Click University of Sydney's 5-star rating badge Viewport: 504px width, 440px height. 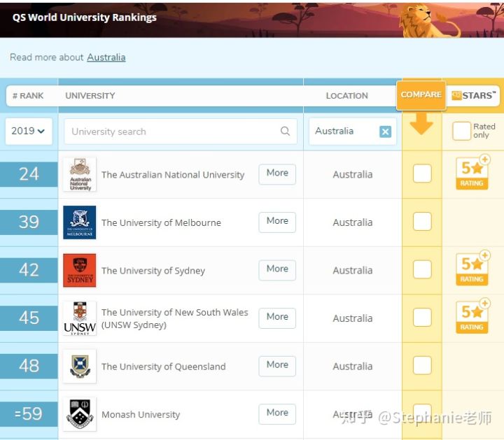tap(472, 269)
